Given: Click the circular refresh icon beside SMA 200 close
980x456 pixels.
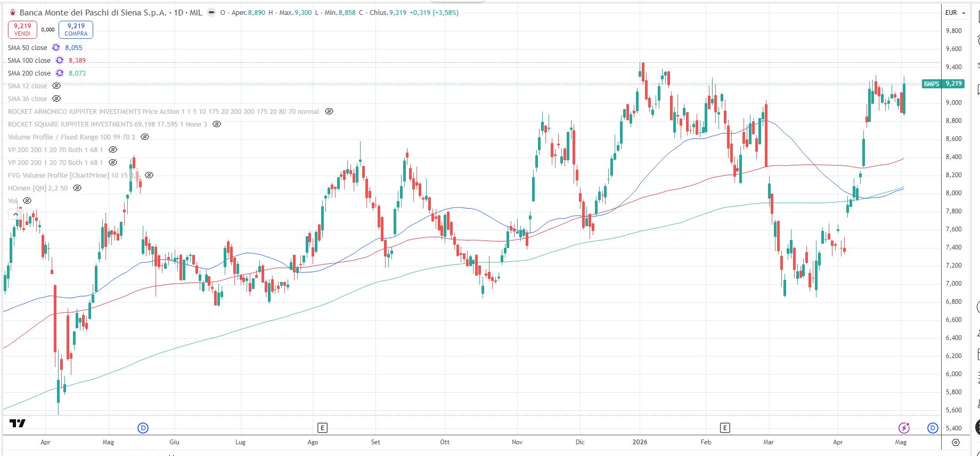Looking at the screenshot, I should point(60,73).
